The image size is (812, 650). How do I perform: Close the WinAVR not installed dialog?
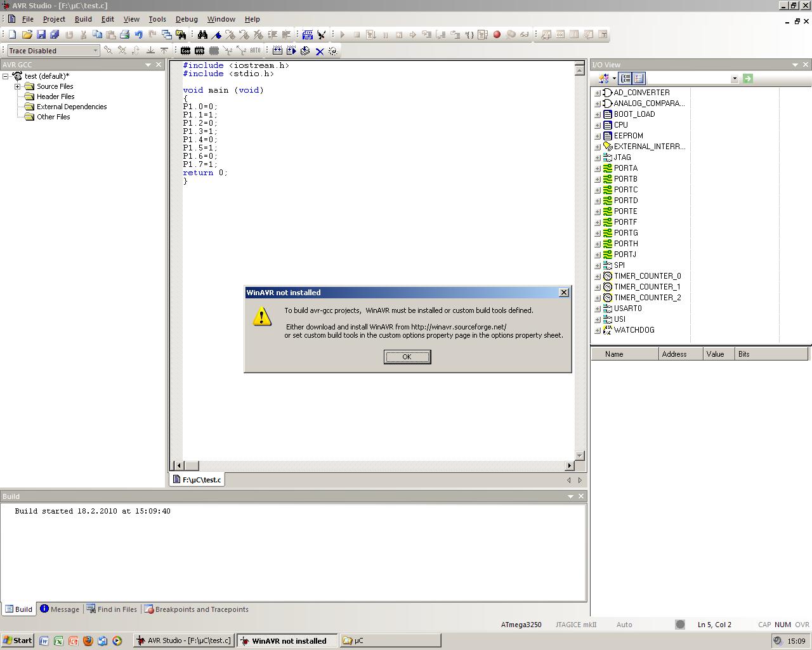563,293
